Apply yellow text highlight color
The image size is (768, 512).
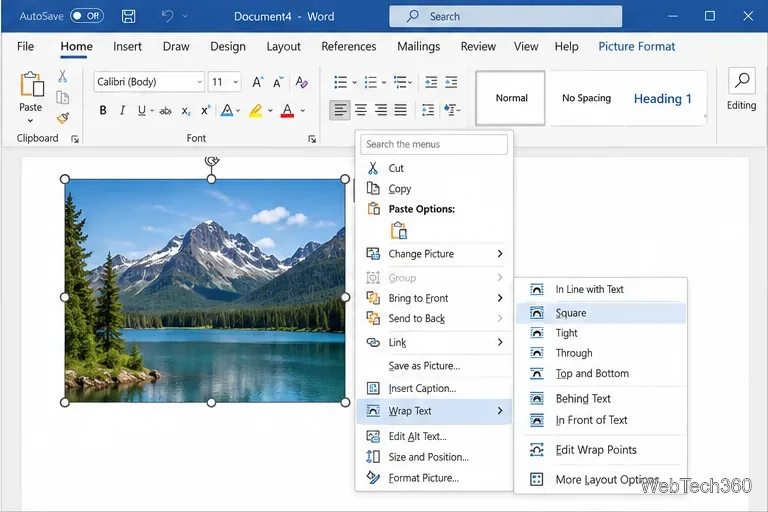(x=256, y=111)
